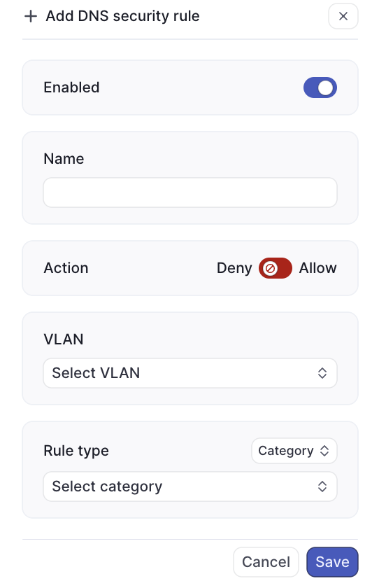Click the Rule type label
Image resolution: width=386 pixels, height=588 pixels.
(76, 451)
